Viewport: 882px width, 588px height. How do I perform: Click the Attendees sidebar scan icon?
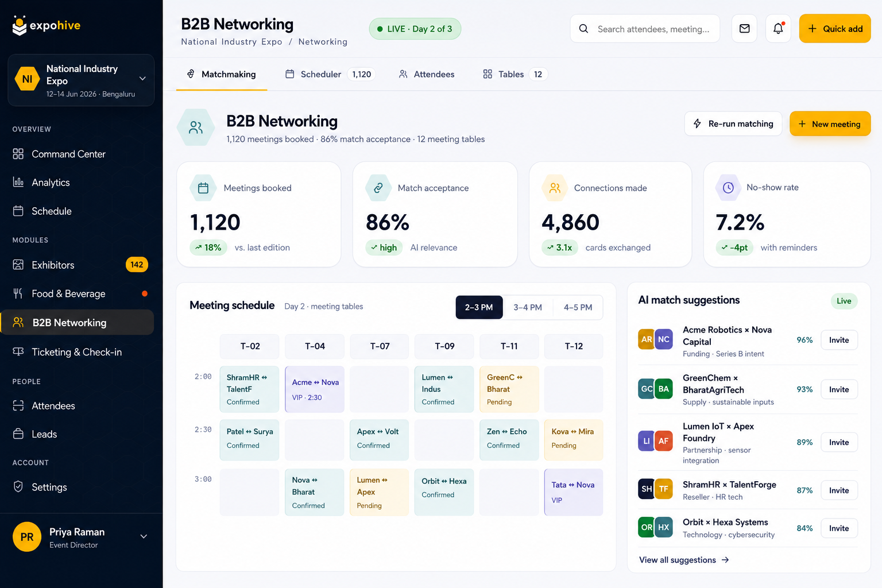(18, 405)
